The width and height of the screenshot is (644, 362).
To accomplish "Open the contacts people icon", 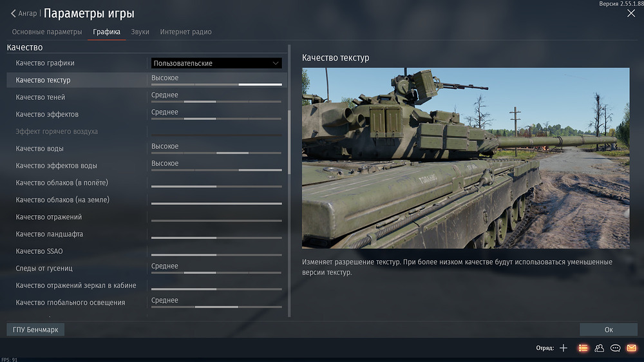I will 599,348.
